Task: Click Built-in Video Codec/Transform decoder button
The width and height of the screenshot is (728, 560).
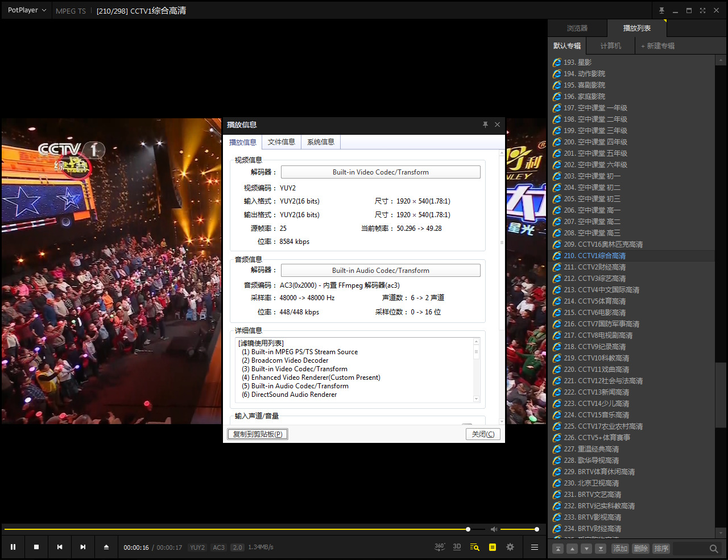Action: click(x=380, y=172)
